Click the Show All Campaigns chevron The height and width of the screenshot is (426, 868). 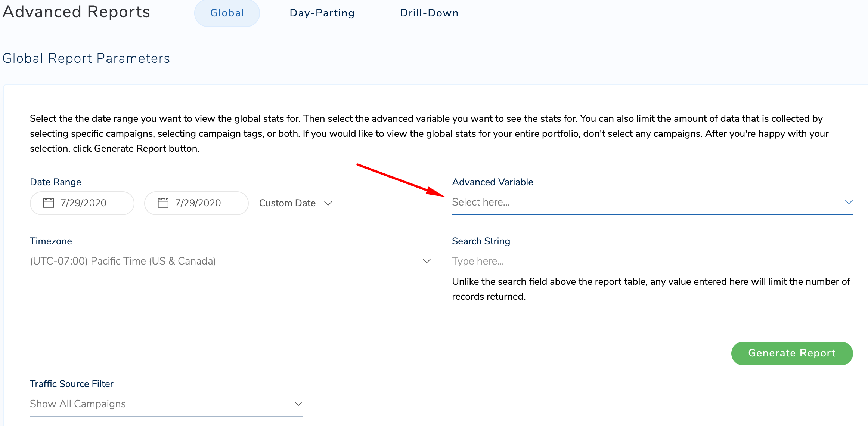[298, 404]
